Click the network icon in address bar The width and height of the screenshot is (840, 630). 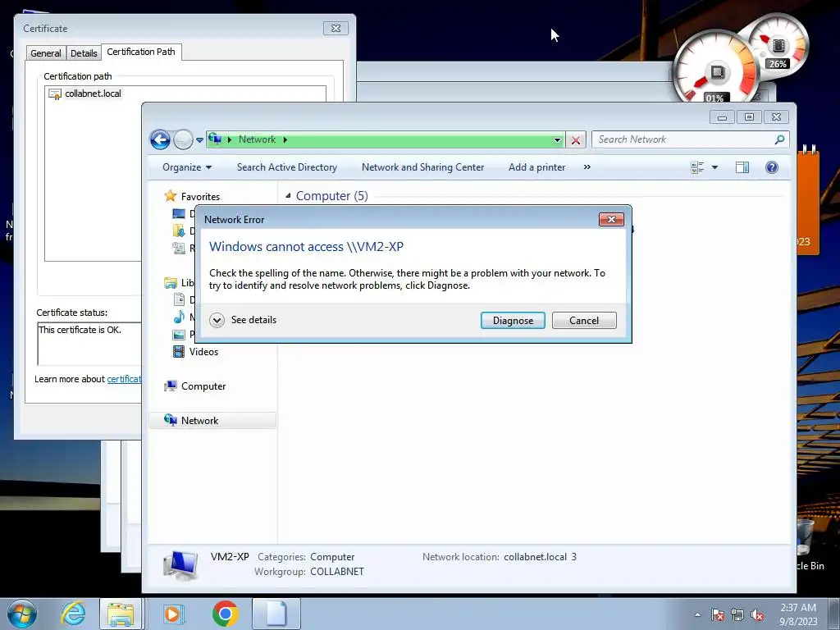click(215, 139)
